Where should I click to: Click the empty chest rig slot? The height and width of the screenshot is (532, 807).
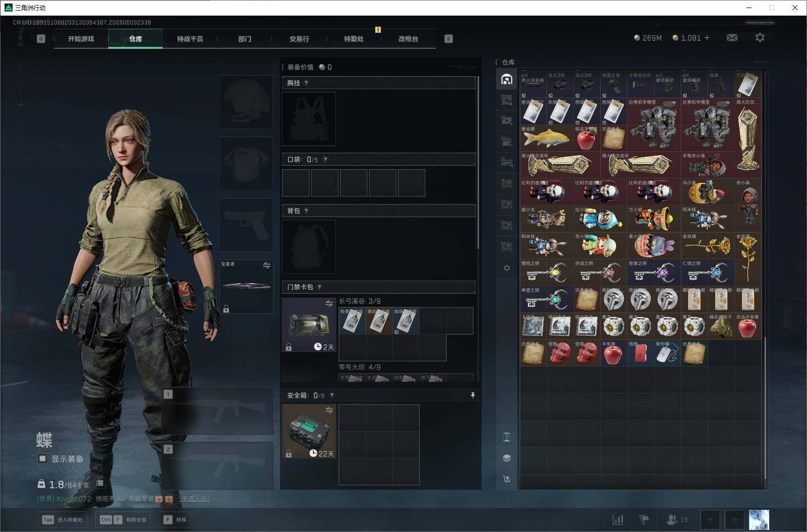click(x=309, y=119)
